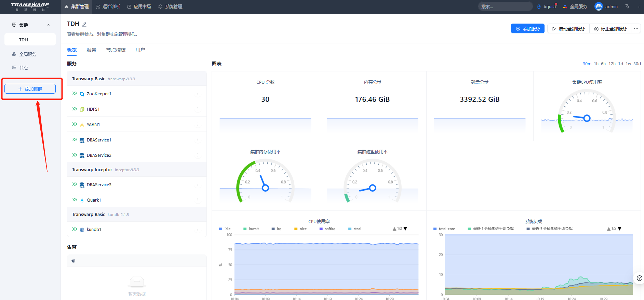Toggle iowait series in CPU usage legend
This screenshot has width=644, height=300.
[x=251, y=229]
